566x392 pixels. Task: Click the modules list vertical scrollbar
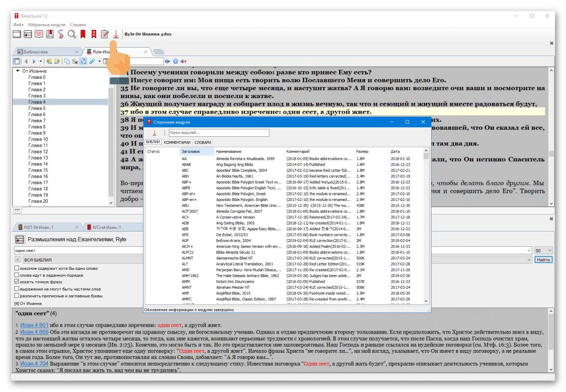[x=426, y=226]
